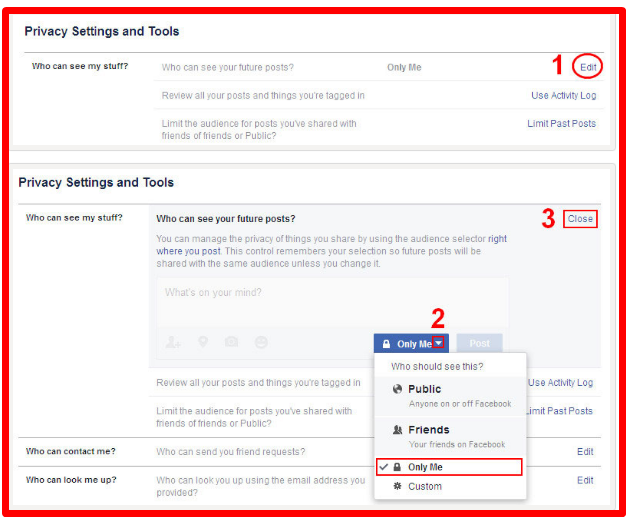Click into the 'What's on your mind?' field

[x=332, y=301]
